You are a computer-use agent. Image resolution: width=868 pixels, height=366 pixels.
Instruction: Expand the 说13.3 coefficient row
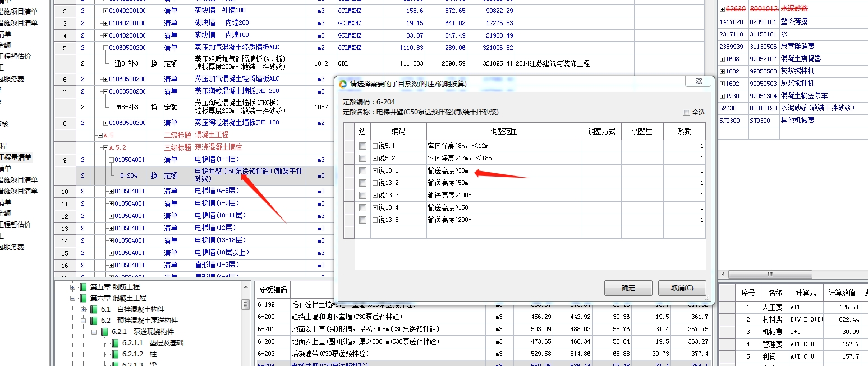tap(375, 195)
